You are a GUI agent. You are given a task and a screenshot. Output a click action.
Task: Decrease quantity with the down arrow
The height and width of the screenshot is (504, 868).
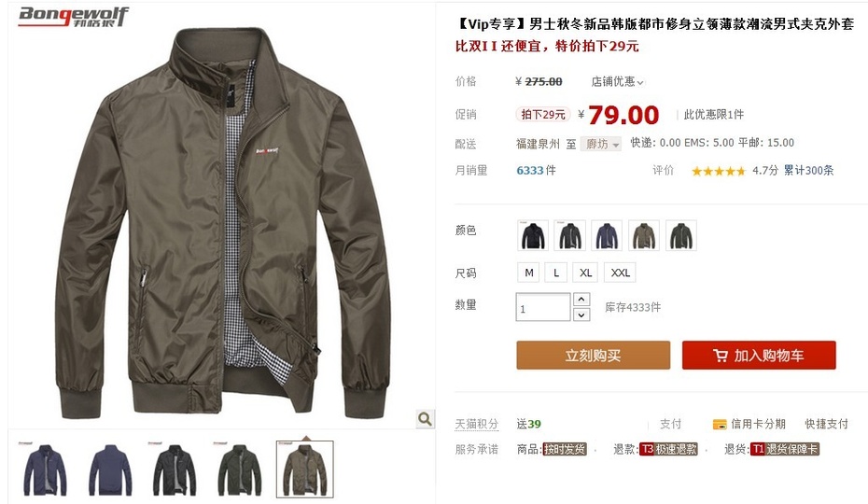pyautogui.click(x=581, y=315)
